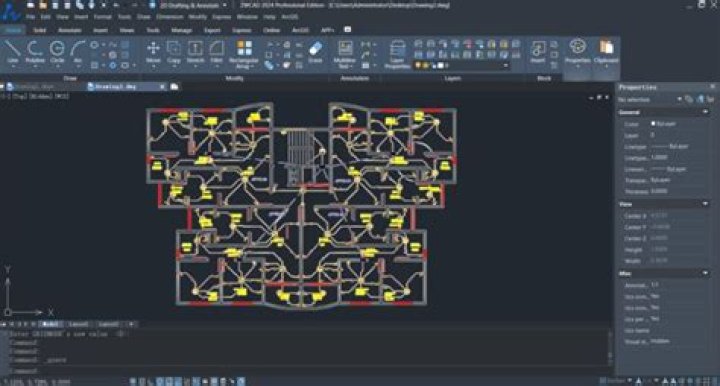The width and height of the screenshot is (720, 386).
Task: Switch to the Annotate ribbon tab
Action: (70, 30)
